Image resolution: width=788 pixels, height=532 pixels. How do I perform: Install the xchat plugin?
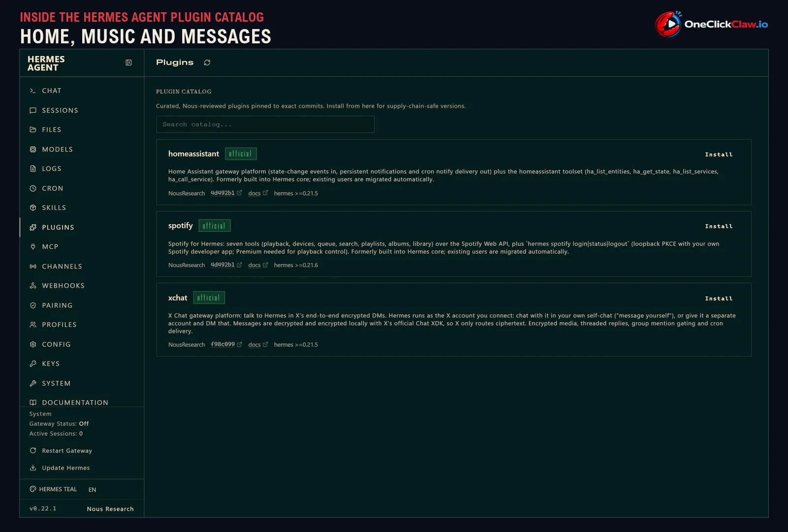719,299
